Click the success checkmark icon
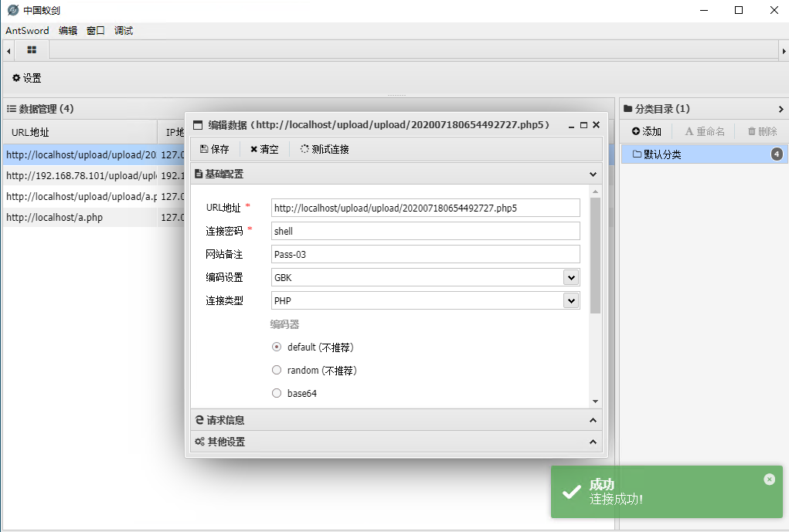The height and width of the screenshot is (532, 789). 572,492
